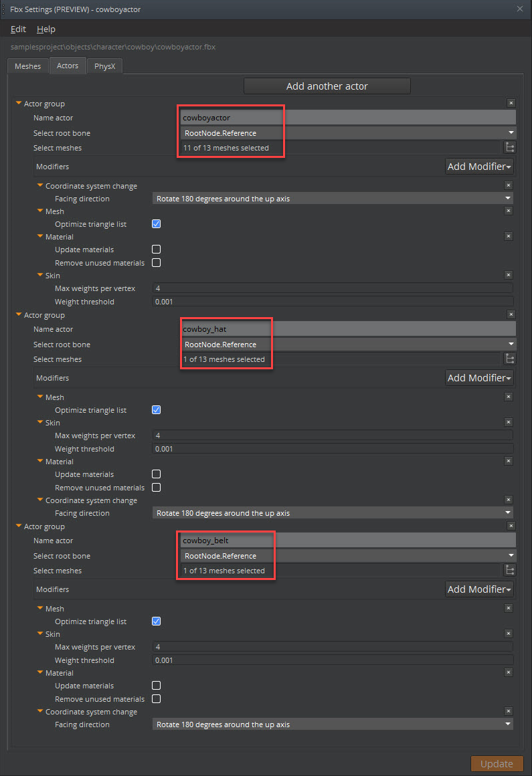Disable Optimize triangle list for cowboyactor
Viewport: 532px width, 776px height.
157,224
